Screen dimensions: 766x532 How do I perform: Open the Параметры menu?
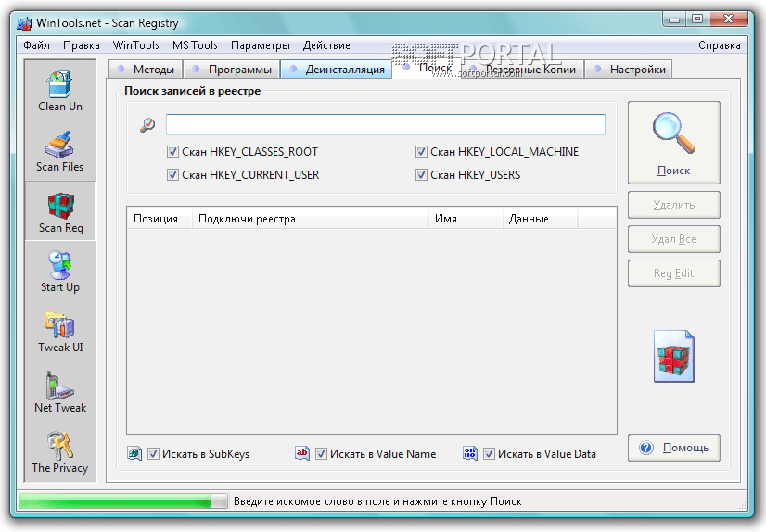coord(261,45)
